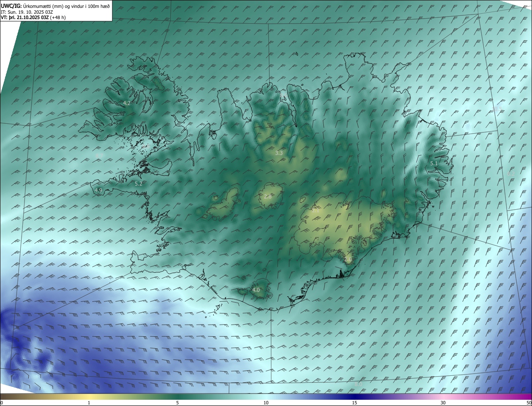Click the 5 tick on the colour scale
532x406 pixels.
coord(177,403)
